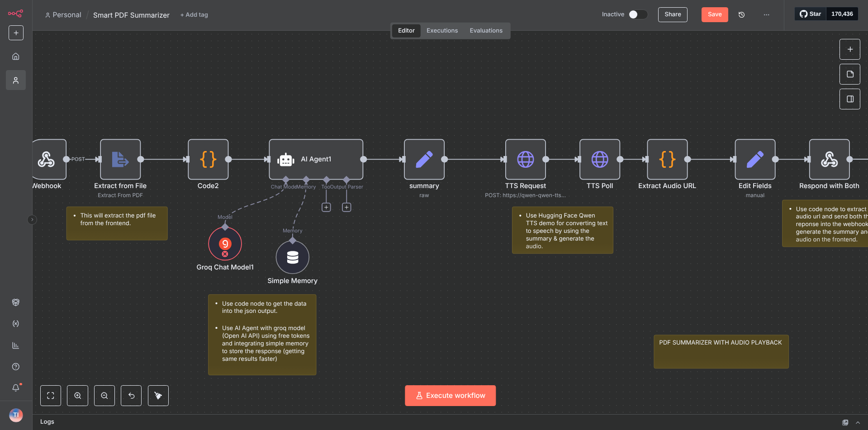
Task: Click the Save button
Action: [714, 14]
